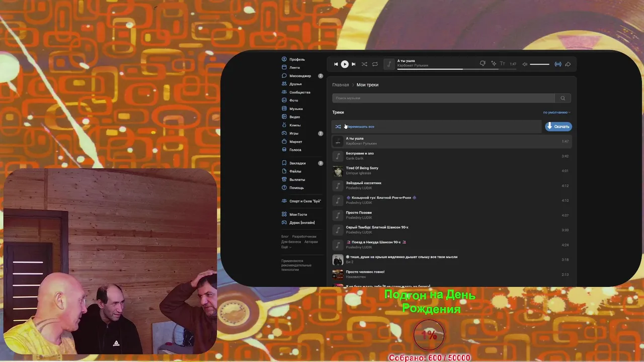Image resolution: width=644 pixels, height=362 pixels.
Task: Open the по умолчанию sort dropdown
Action: (x=556, y=112)
